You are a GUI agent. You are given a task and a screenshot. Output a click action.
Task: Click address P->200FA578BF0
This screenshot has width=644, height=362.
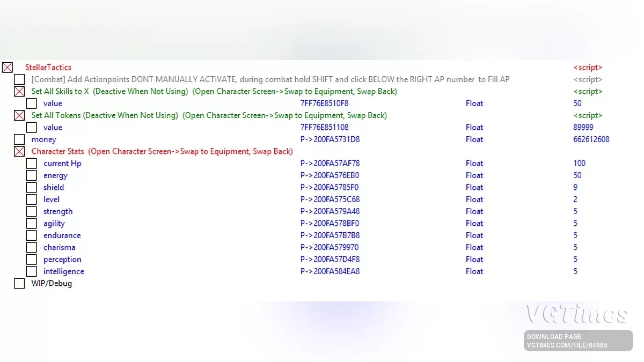tap(330, 224)
